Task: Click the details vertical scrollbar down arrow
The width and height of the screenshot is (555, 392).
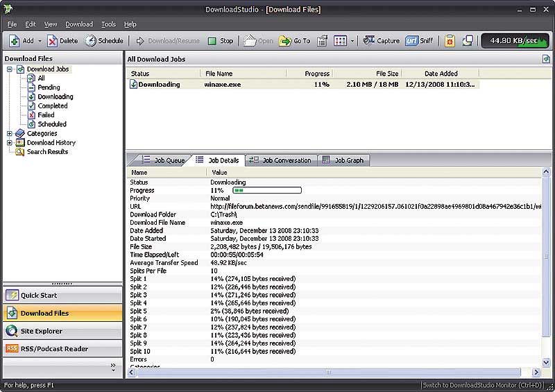Action: click(546, 362)
